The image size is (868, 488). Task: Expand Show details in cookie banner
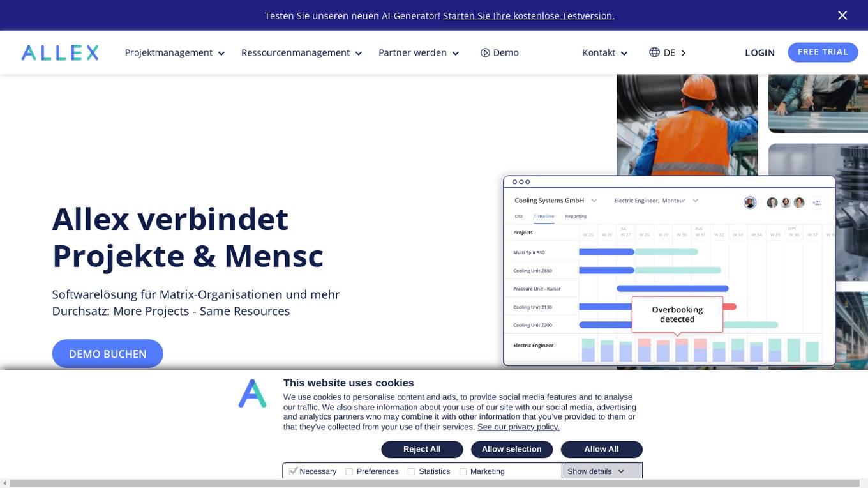[x=596, y=471]
